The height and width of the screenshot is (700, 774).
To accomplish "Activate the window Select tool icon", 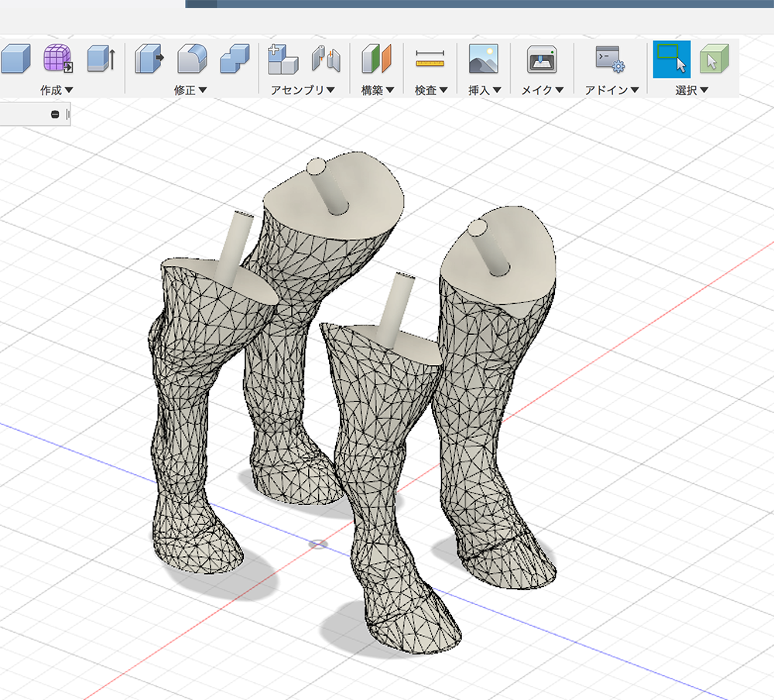I will (x=671, y=60).
